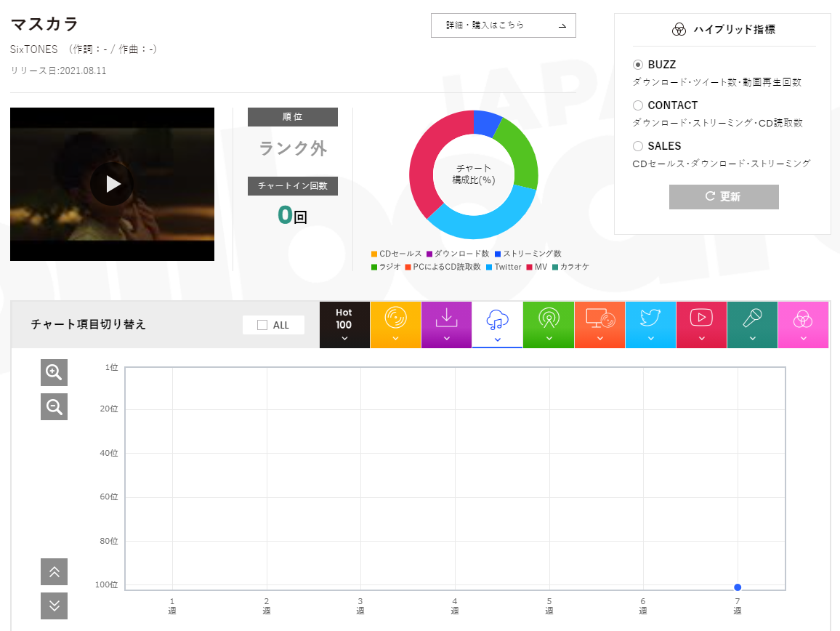Click the double up chevron button
Viewport: 840px width, 631px height.
[54, 571]
